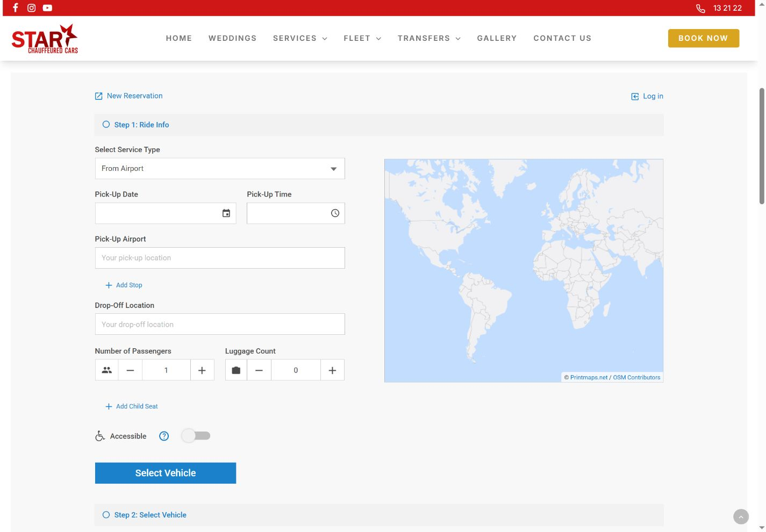This screenshot has height=532, width=766.
Task: Decrease the luggage count
Action: 259,370
